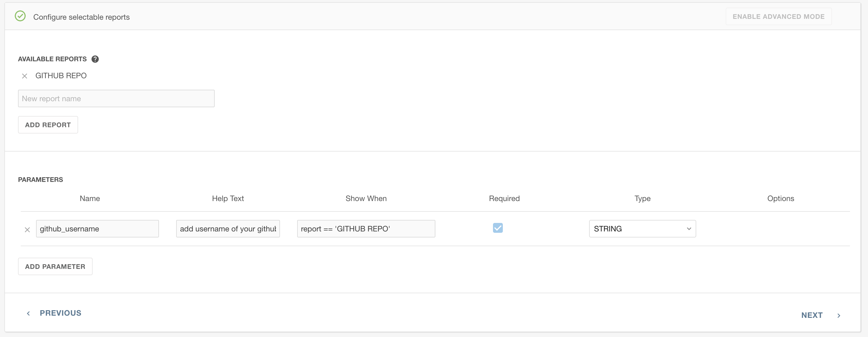Delete the github_username parameter row
The image size is (868, 337).
tap(27, 230)
